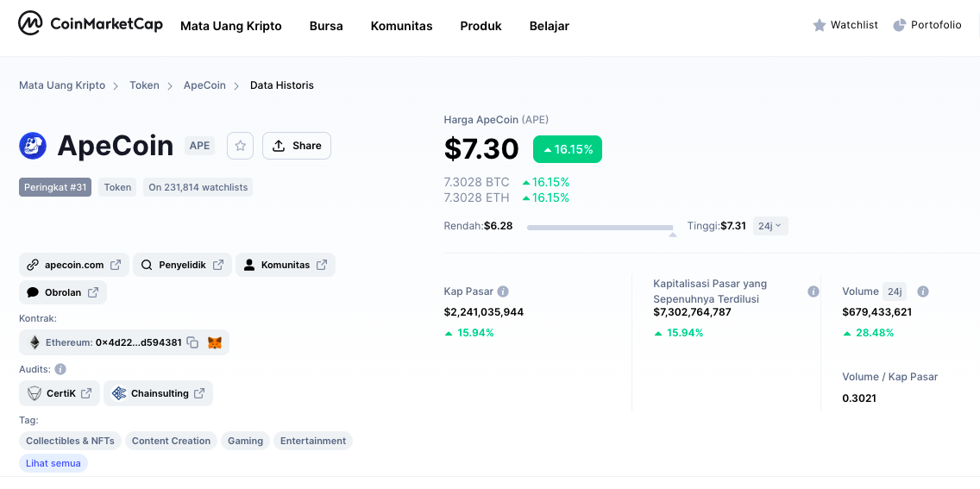980x489 pixels.
Task: Expand the Komunitas links list
Action: tap(285, 265)
